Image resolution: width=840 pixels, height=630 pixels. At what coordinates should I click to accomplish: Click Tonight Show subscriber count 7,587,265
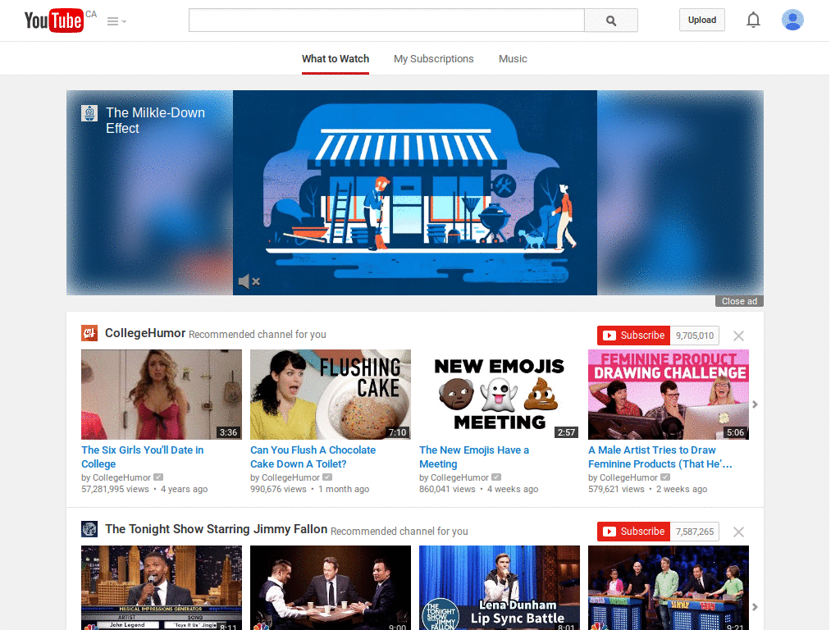click(694, 532)
